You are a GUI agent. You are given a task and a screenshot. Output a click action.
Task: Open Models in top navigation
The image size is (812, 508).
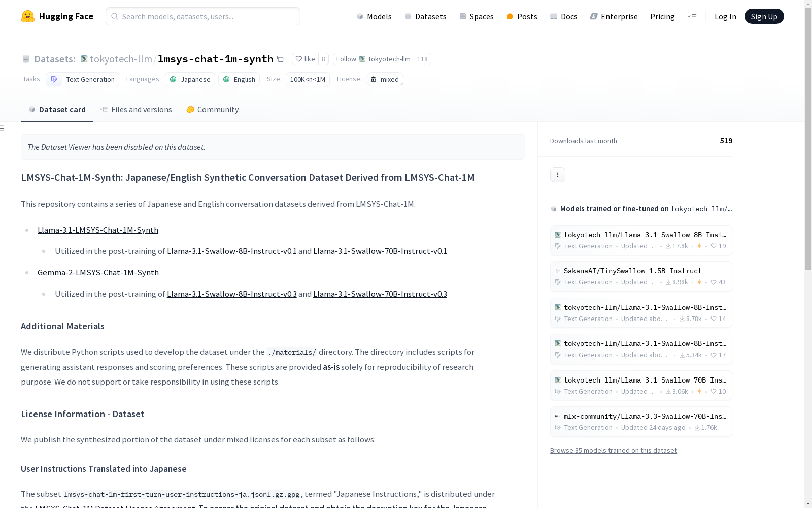(x=374, y=16)
